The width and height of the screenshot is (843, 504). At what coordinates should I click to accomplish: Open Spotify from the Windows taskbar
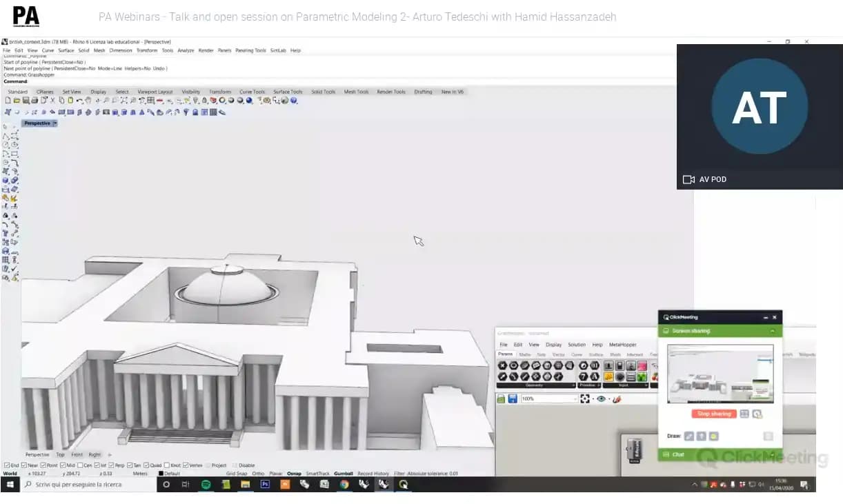206,485
